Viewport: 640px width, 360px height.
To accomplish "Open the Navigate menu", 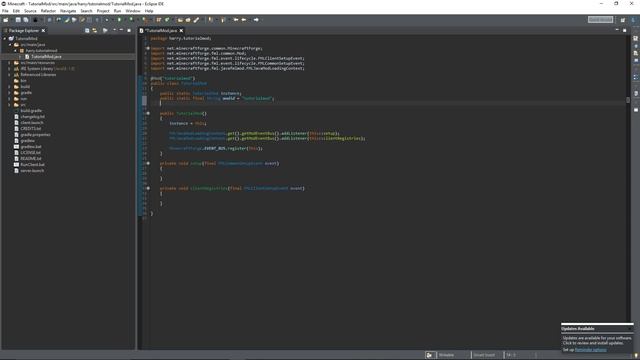I will pos(68,11).
